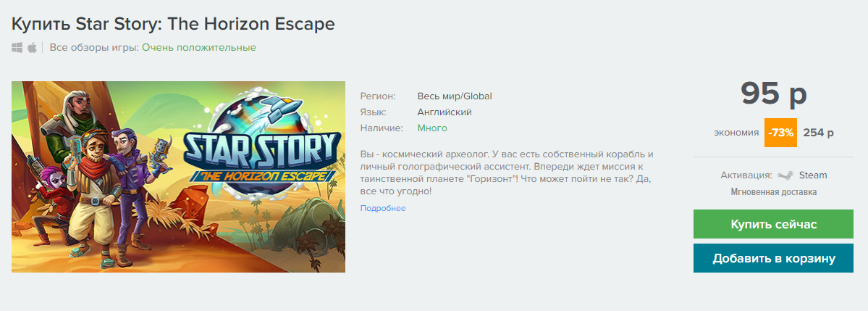Viewport: 868px width, 311px height.
Task: Click the Купить сейчас green button
Action: coord(773,224)
